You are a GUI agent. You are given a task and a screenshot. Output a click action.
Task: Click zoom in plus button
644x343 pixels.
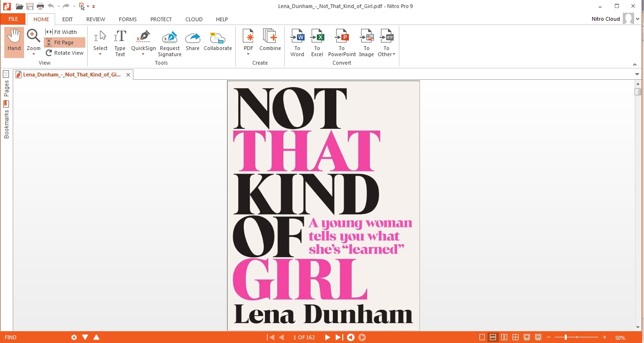[x=605, y=337]
